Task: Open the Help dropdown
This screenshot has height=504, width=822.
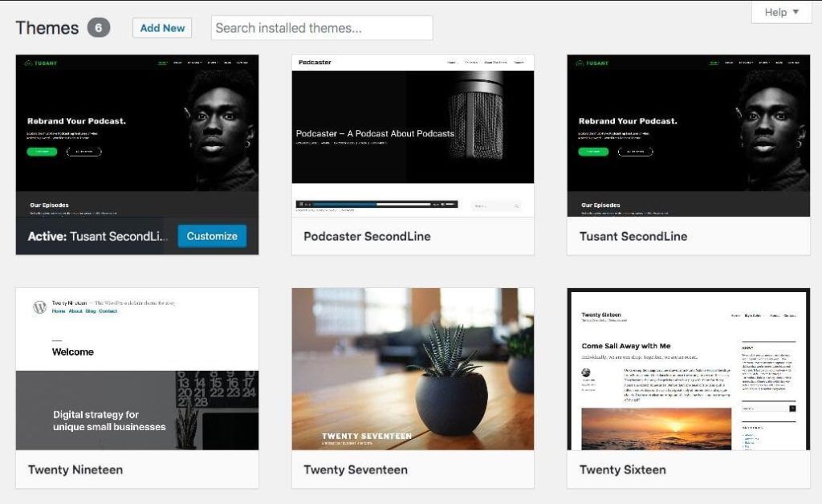Action: [779, 12]
